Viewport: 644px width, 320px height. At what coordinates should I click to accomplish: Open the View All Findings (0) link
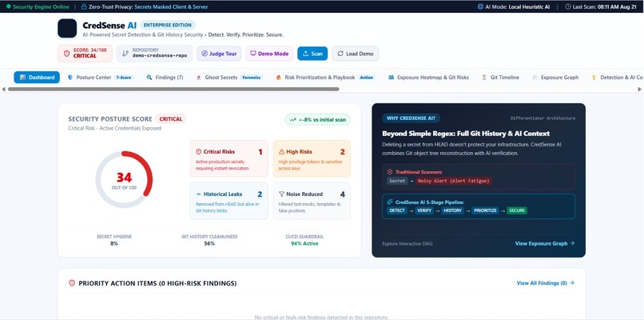pyautogui.click(x=546, y=283)
